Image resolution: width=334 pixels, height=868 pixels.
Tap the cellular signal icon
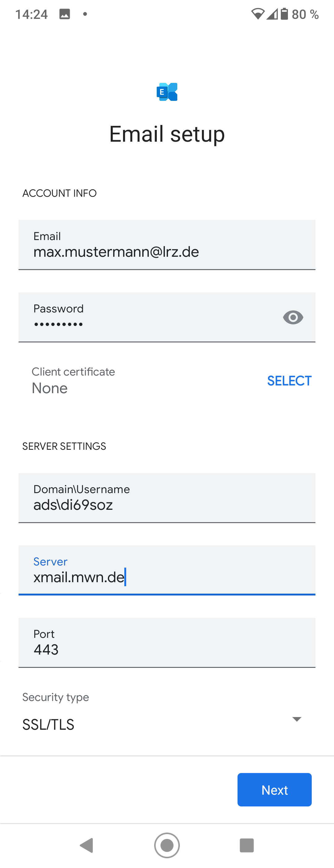(x=272, y=14)
